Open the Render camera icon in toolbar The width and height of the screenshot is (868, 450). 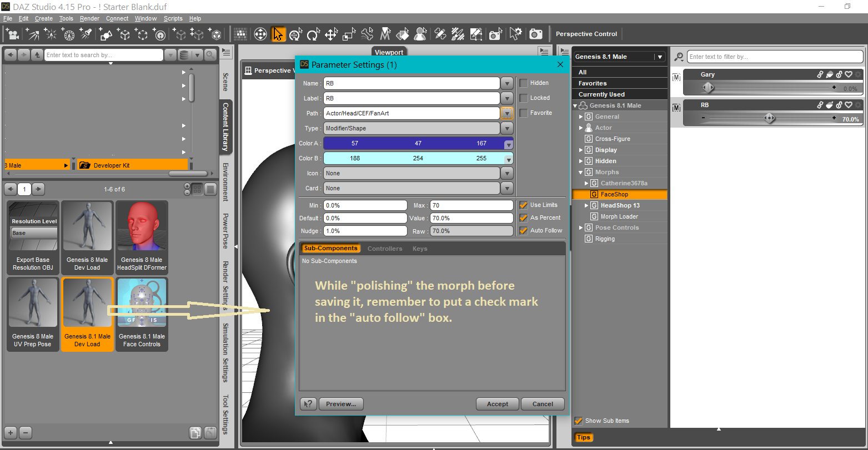[x=535, y=34]
